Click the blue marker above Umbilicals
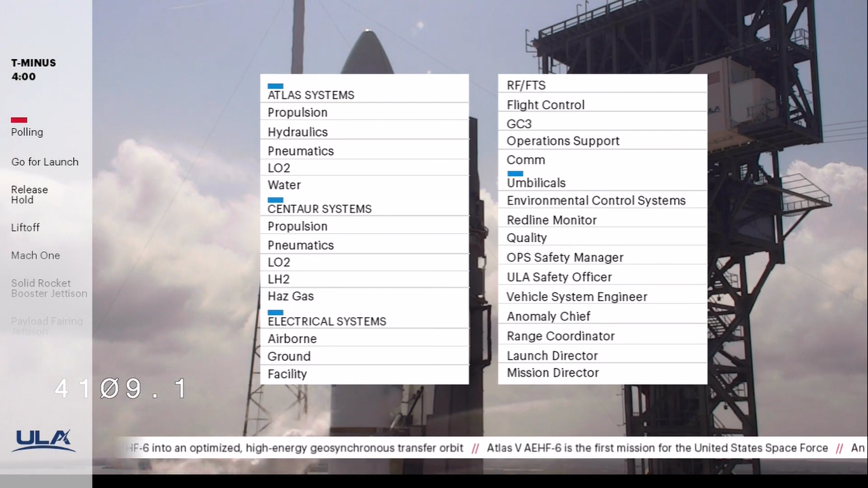This screenshot has height=488, width=868. tap(515, 173)
